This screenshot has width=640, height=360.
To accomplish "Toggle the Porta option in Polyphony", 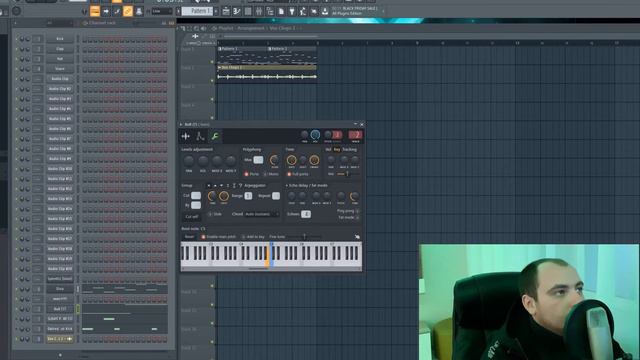I will click(251, 174).
